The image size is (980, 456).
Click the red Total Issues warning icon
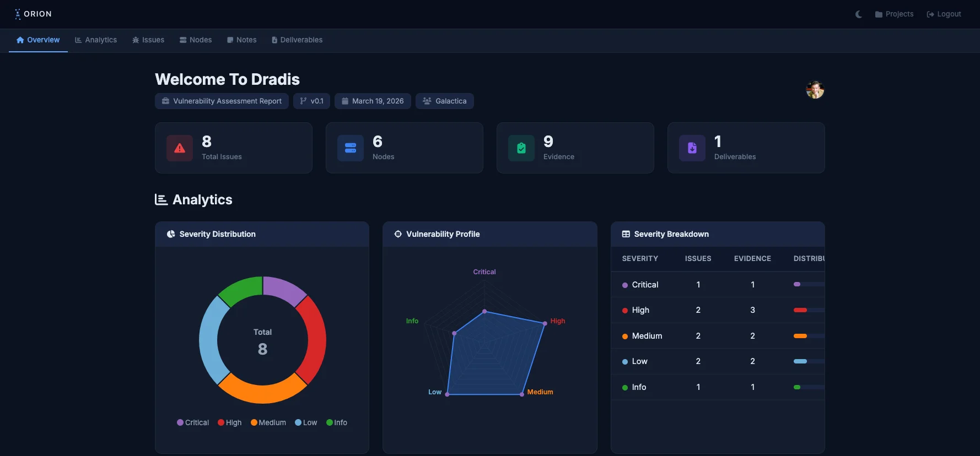click(x=180, y=148)
